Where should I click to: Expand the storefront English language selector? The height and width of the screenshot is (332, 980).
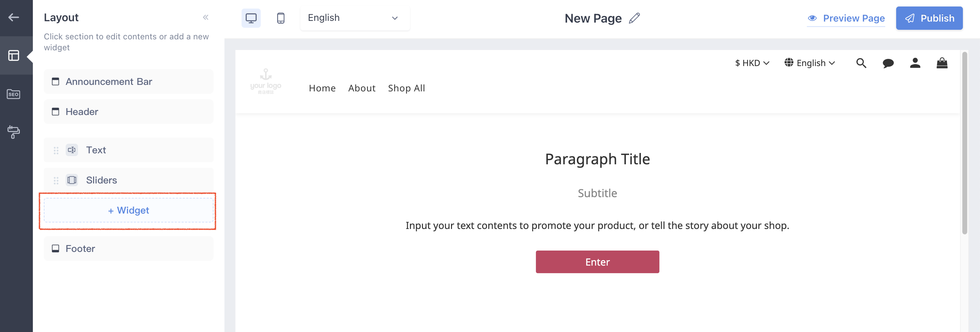(x=810, y=63)
